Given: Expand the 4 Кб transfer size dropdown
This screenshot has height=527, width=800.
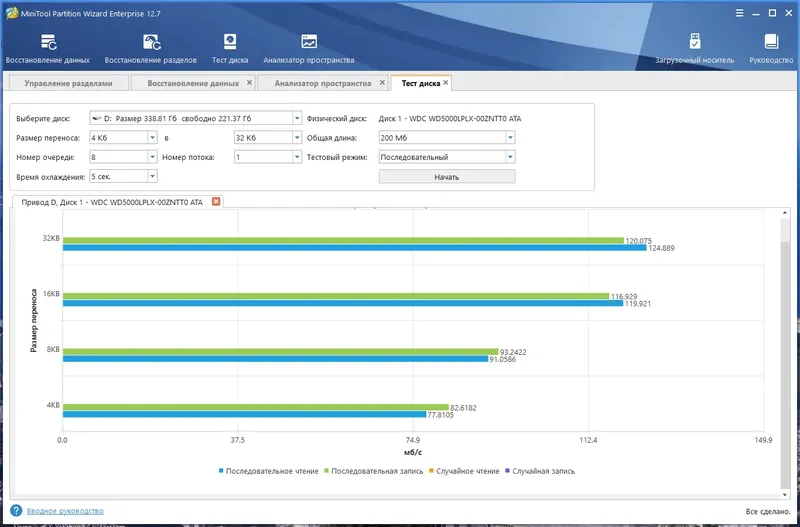Looking at the screenshot, I should click(x=152, y=138).
